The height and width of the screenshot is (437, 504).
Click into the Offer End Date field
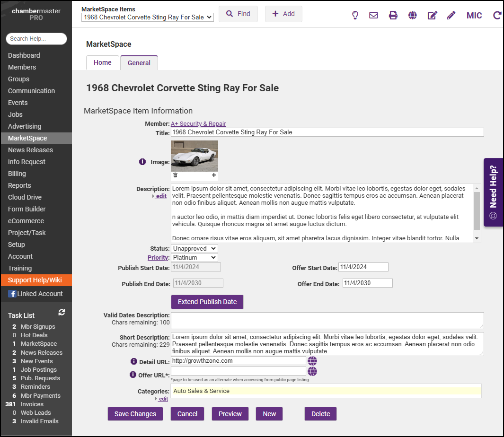coord(367,283)
